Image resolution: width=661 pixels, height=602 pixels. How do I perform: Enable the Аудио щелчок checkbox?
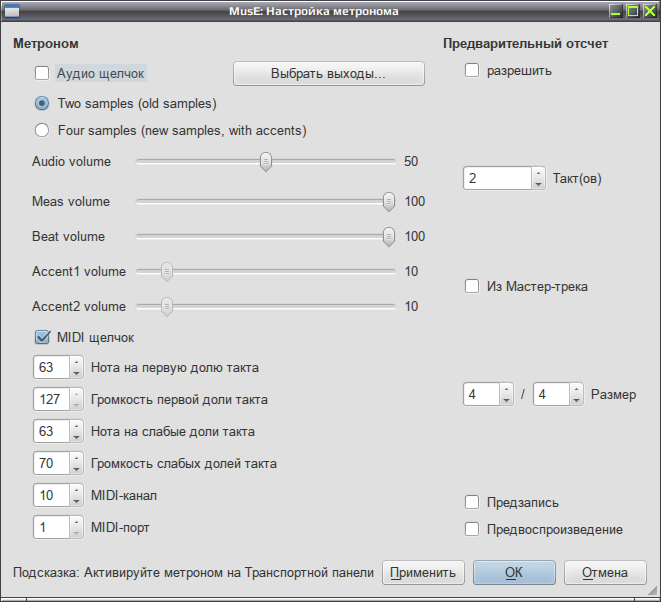42,73
